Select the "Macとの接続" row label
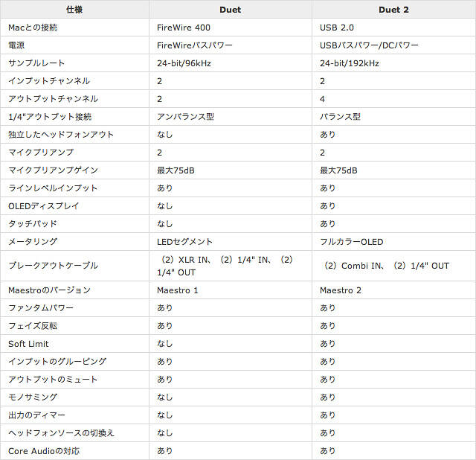 click(x=33, y=28)
